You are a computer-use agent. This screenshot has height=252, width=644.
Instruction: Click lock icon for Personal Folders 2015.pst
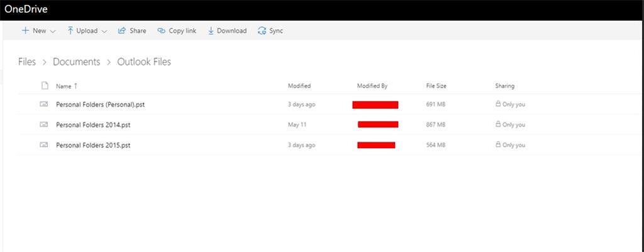(x=498, y=144)
